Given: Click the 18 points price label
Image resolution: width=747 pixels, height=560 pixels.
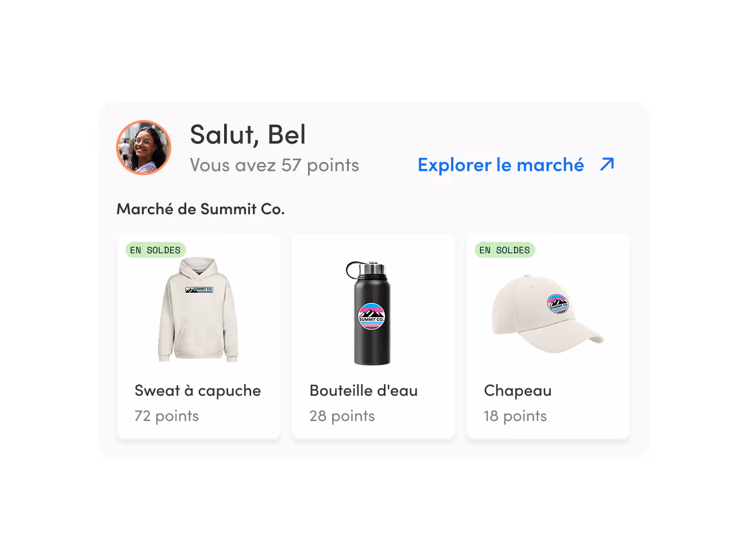Looking at the screenshot, I should pyautogui.click(x=515, y=416).
